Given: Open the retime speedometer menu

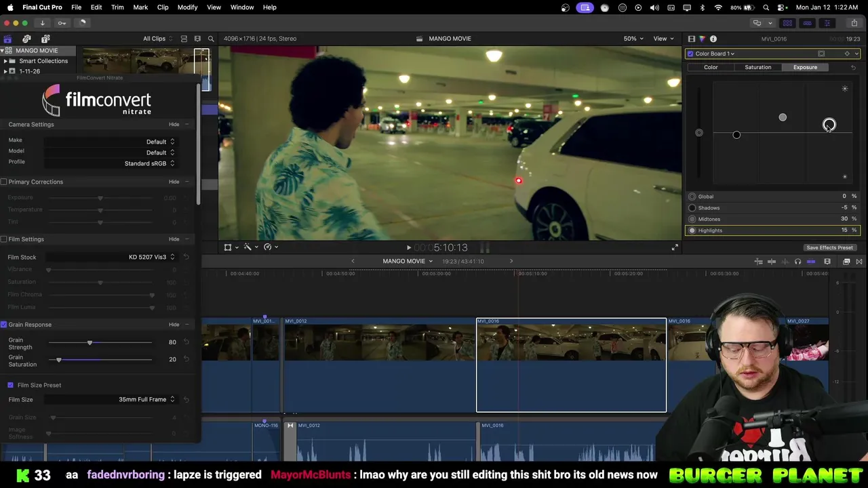Looking at the screenshot, I should click(269, 247).
